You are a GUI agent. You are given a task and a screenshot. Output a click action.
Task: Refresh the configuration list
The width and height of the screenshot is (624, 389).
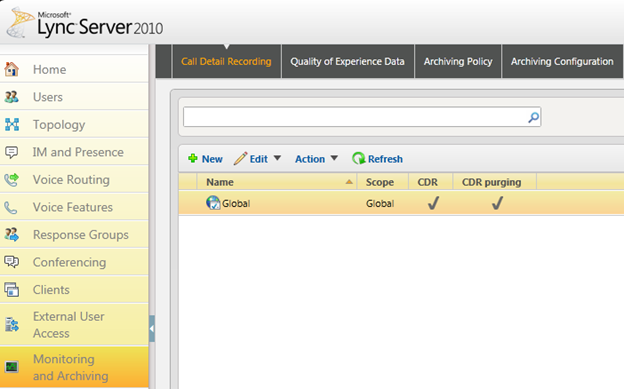point(377,159)
